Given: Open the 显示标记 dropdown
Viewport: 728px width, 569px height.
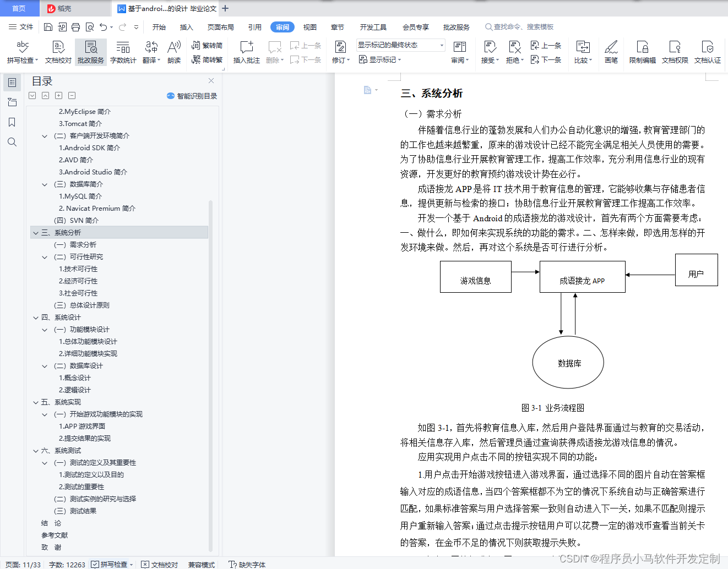Looking at the screenshot, I should [380, 59].
